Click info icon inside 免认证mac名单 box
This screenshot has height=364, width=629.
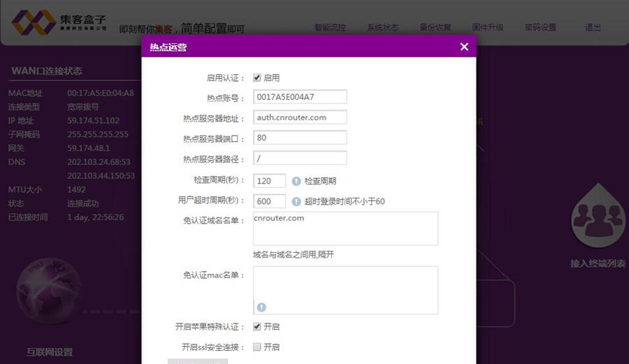261,307
